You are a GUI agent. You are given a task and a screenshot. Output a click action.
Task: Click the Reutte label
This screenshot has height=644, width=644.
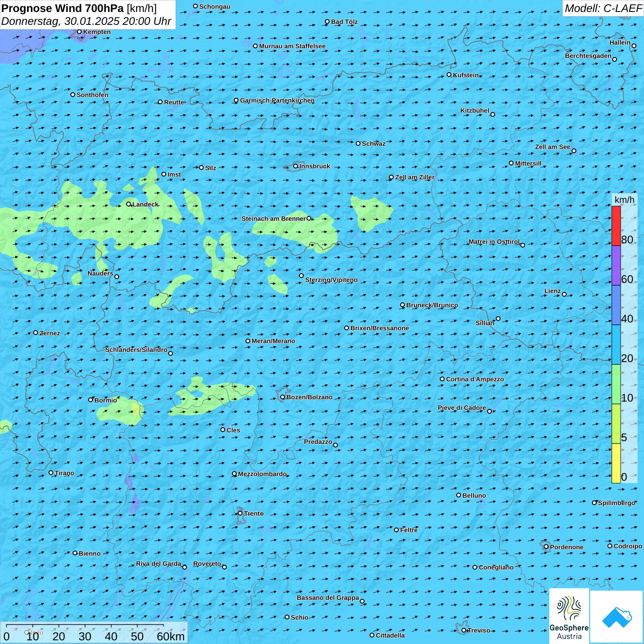click(174, 102)
